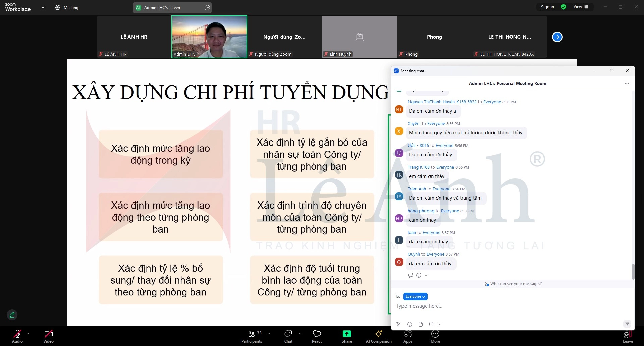The height and width of the screenshot is (346, 644).
Task: Open the View layout menu
Action: (581, 7)
